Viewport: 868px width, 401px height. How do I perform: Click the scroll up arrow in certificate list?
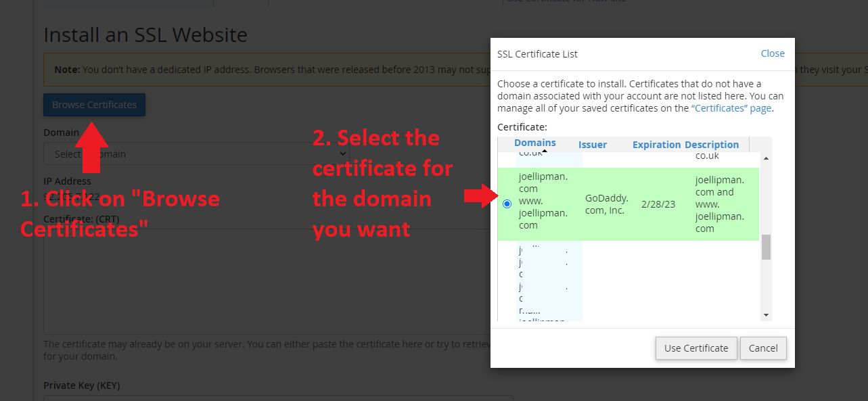766,158
